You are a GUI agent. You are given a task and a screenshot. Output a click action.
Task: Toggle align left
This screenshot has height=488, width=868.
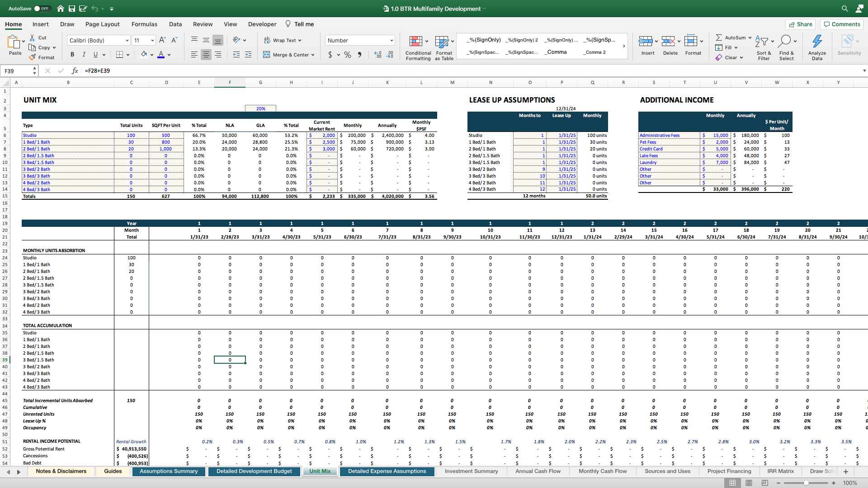(x=194, y=55)
